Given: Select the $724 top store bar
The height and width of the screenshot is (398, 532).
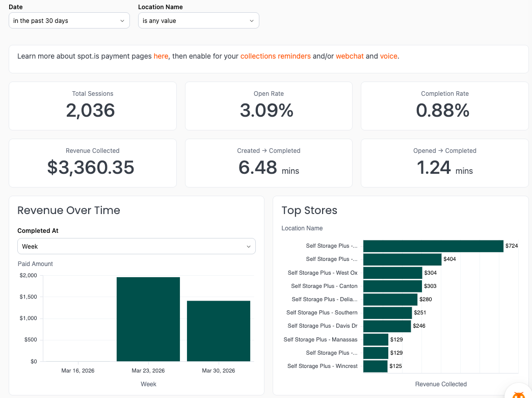Looking at the screenshot, I should coord(433,246).
